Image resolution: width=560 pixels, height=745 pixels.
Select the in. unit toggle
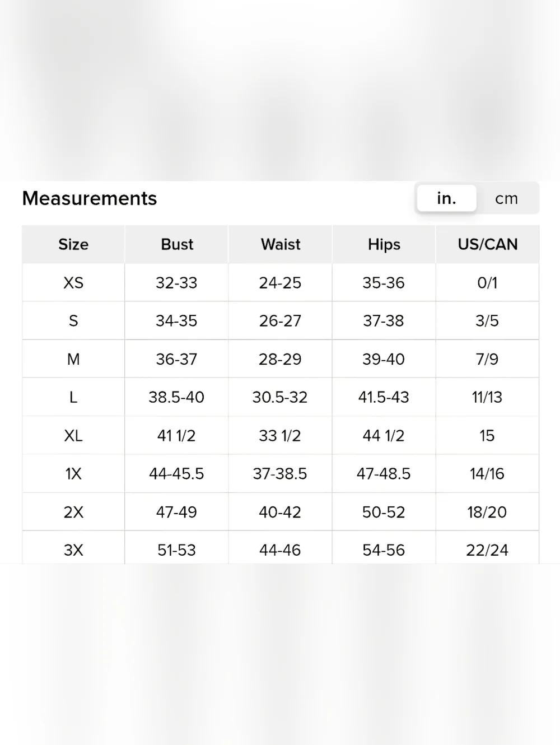pos(446,198)
